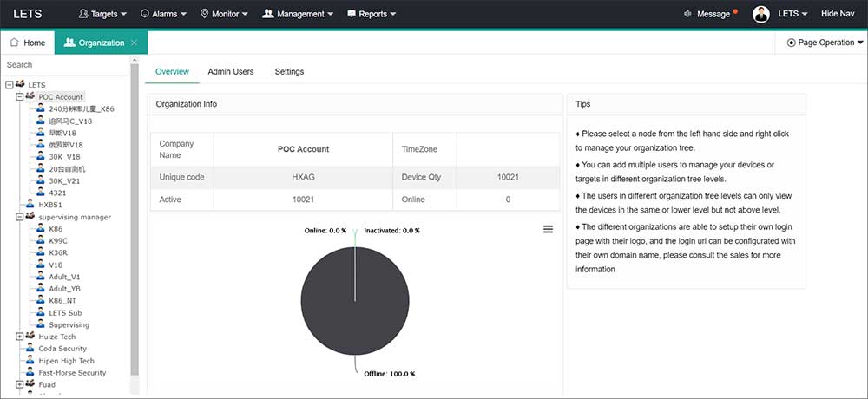Click the chart hamburger menu icon
This screenshot has width=868, height=399.
(x=548, y=229)
